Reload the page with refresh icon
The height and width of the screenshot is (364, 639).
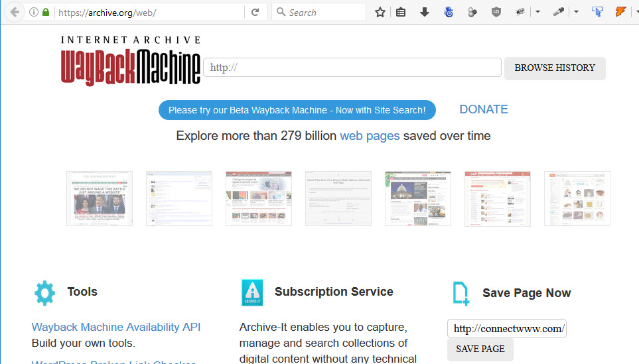tap(255, 12)
